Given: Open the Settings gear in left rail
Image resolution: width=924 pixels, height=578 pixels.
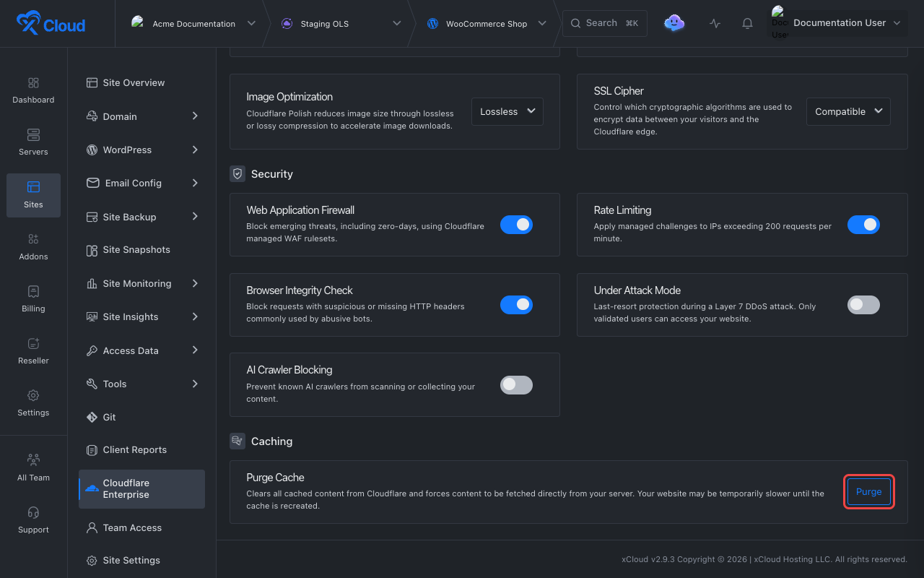Looking at the screenshot, I should [33, 395].
